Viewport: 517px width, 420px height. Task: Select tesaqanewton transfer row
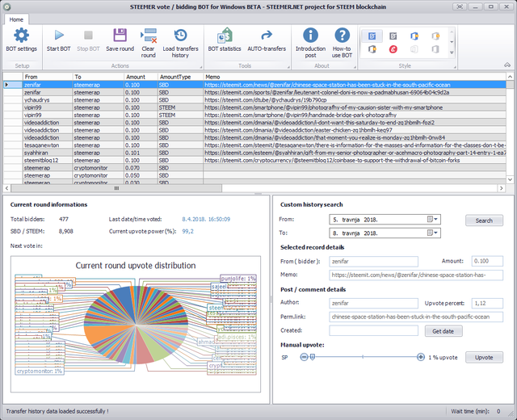pyautogui.click(x=255, y=145)
